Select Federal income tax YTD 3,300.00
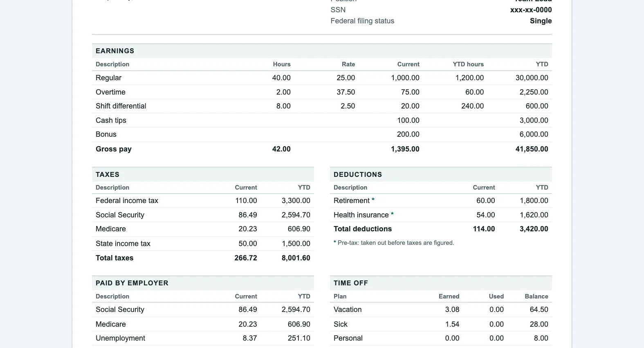Viewport: 644px width, 348px height. point(296,201)
